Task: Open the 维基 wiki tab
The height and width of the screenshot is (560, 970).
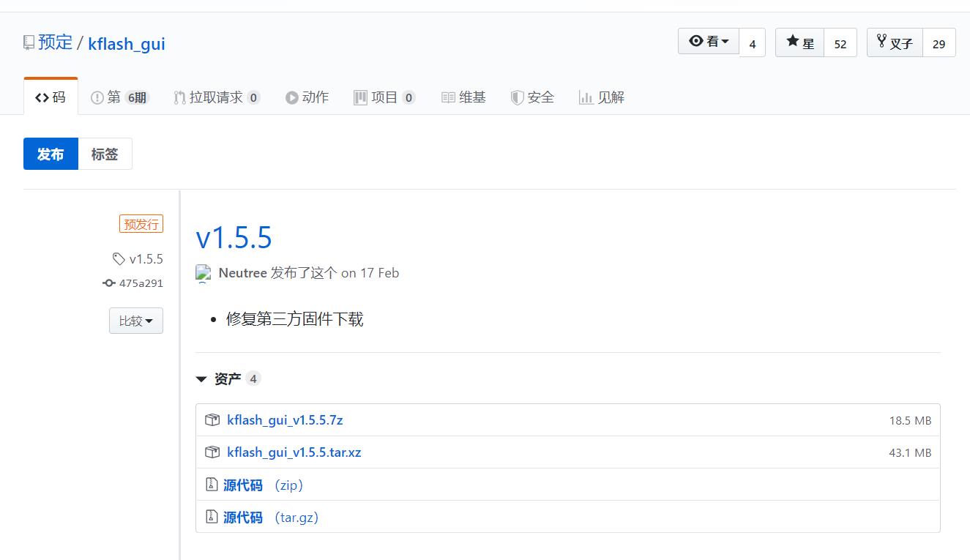Action: [x=463, y=97]
